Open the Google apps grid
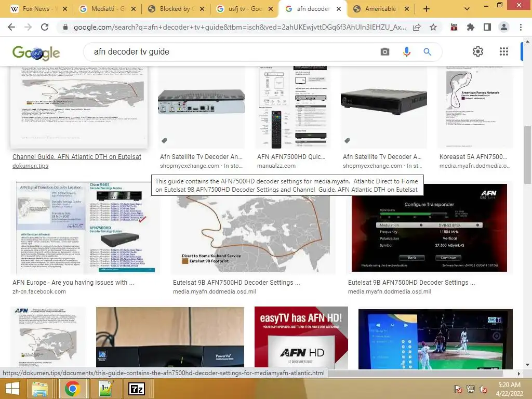This screenshot has height=399, width=532. pos(504,51)
